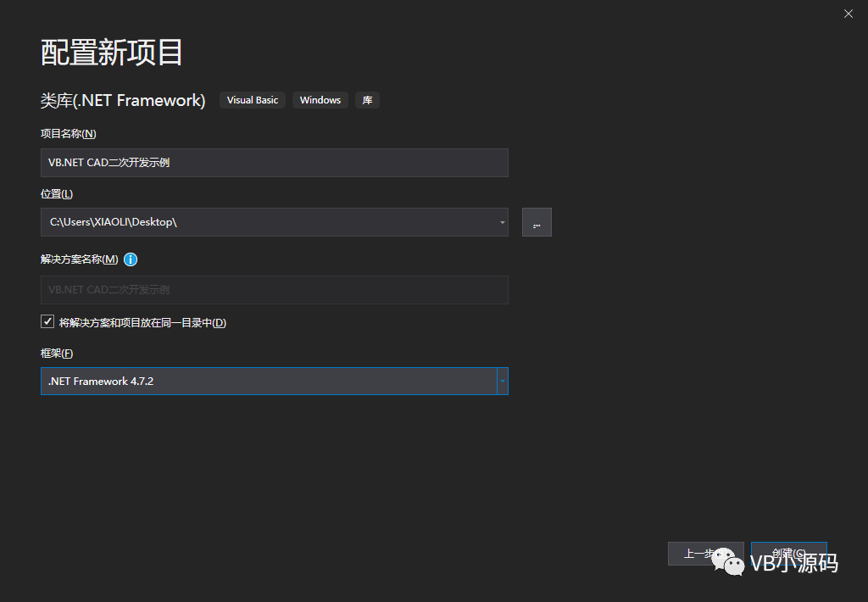
Task: Open the location path dropdown arrow
Action: click(x=502, y=222)
